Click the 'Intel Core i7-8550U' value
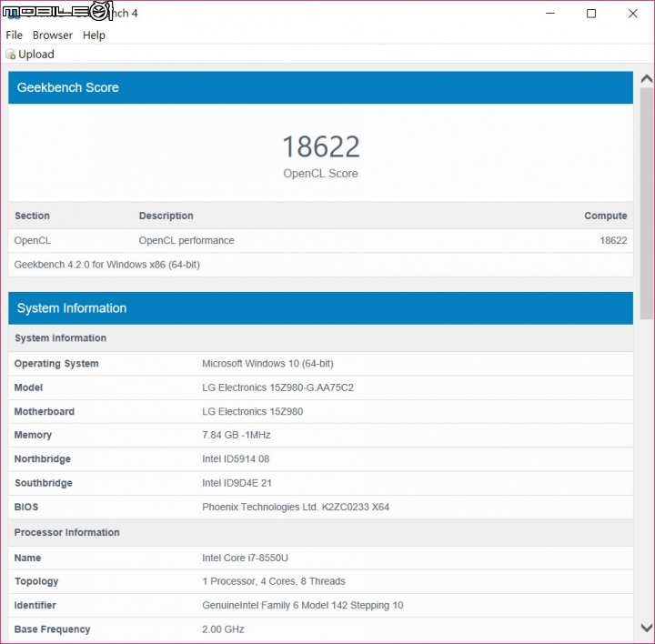Viewport: 655px width, 644px height. tap(246, 558)
